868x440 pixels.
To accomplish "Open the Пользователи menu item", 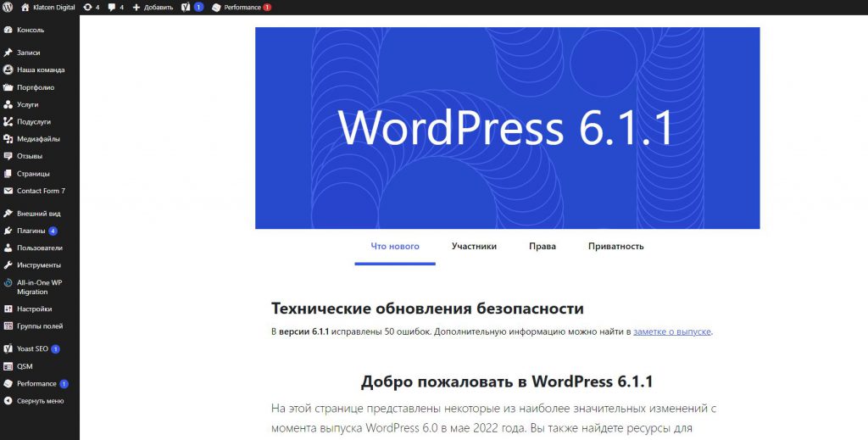I will 40,248.
